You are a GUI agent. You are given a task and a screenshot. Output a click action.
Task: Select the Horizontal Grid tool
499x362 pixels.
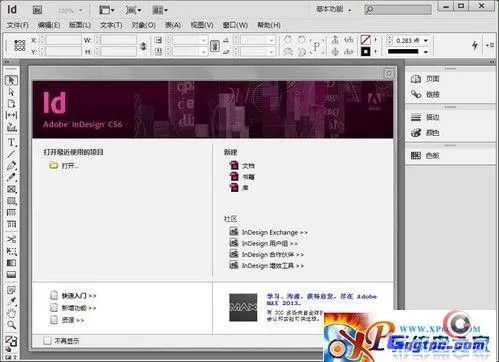[11, 212]
